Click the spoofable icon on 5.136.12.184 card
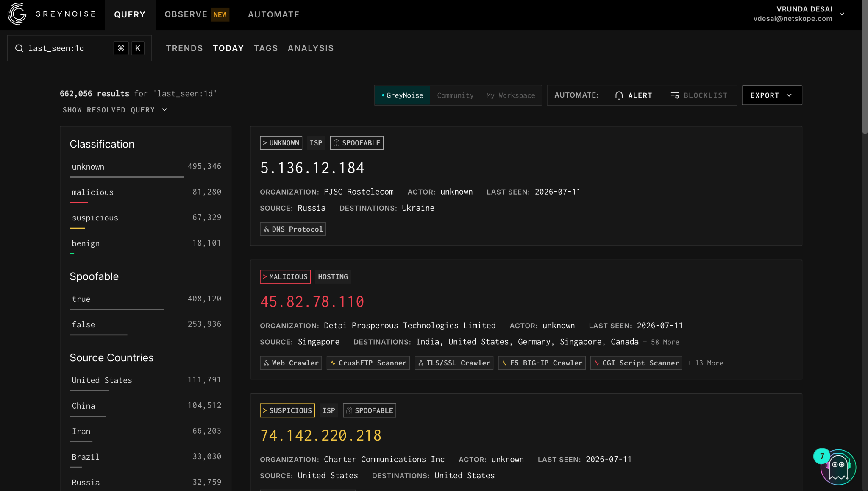 click(337, 143)
